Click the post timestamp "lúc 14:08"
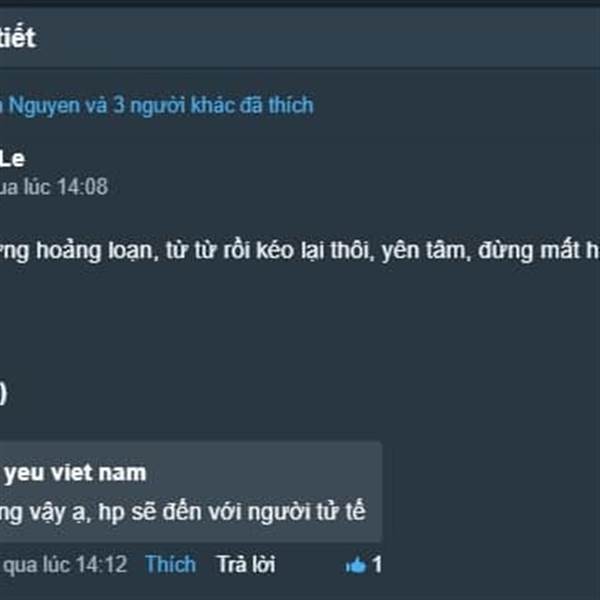Image resolution: width=600 pixels, height=600 pixels. point(66,187)
